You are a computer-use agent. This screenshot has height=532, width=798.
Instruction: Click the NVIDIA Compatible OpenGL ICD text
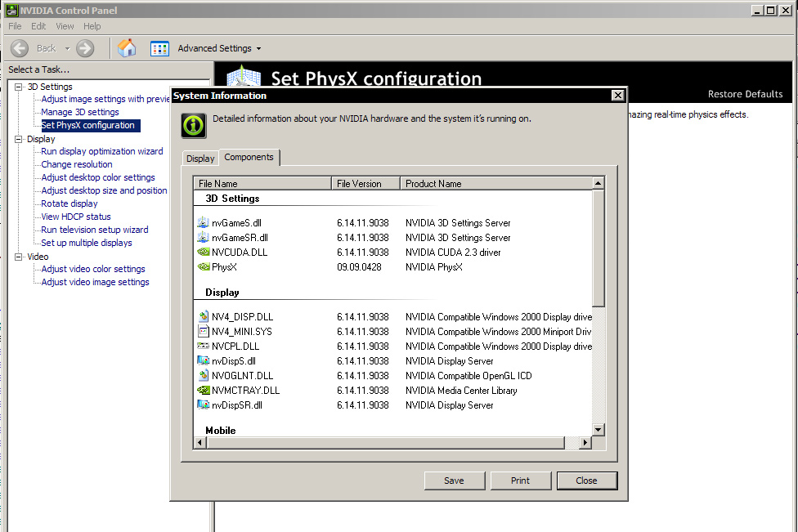click(x=468, y=375)
